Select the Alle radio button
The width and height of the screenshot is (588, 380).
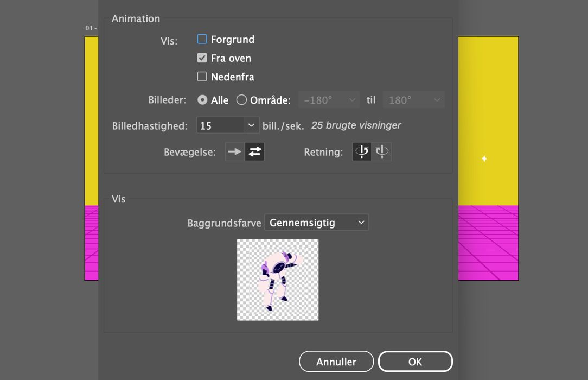(x=202, y=100)
